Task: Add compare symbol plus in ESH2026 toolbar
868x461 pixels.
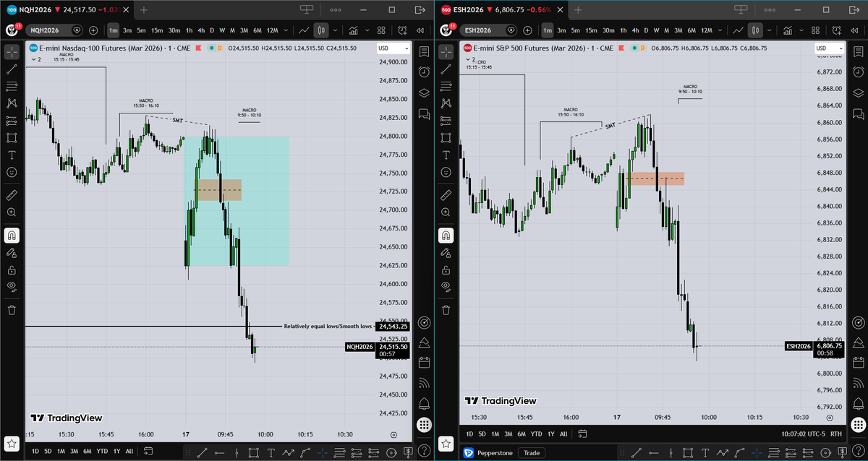Action: click(527, 30)
